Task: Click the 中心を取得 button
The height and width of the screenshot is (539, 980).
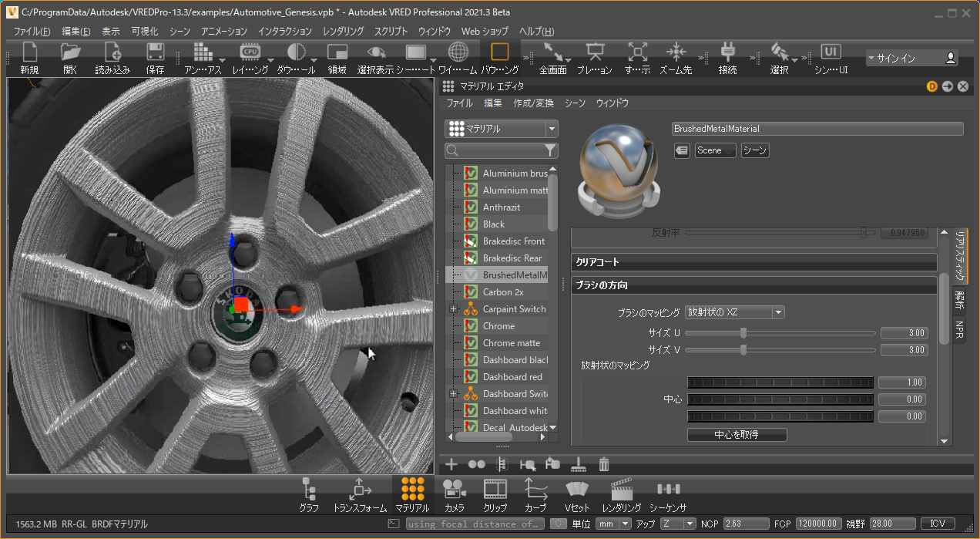Action: 737,435
